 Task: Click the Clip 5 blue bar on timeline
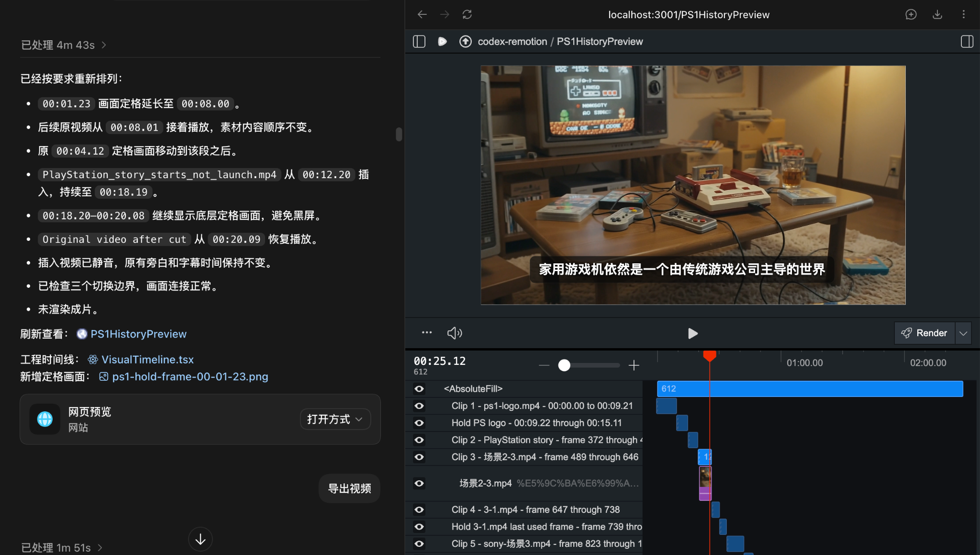735,544
